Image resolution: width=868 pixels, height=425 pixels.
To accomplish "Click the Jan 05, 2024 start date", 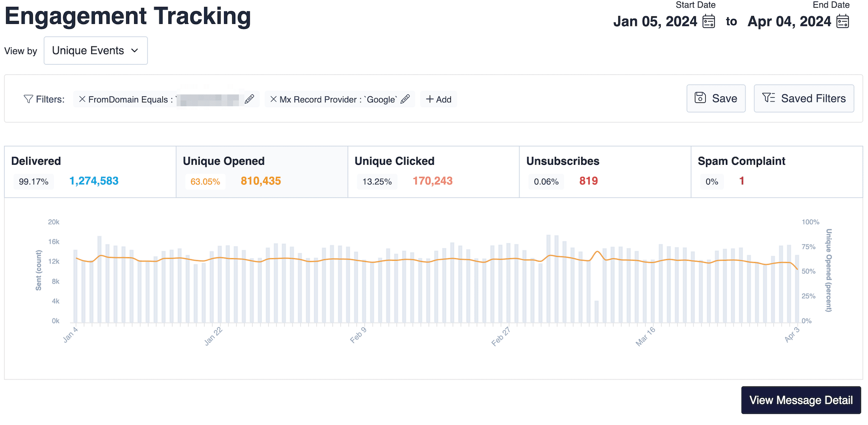I will click(655, 22).
